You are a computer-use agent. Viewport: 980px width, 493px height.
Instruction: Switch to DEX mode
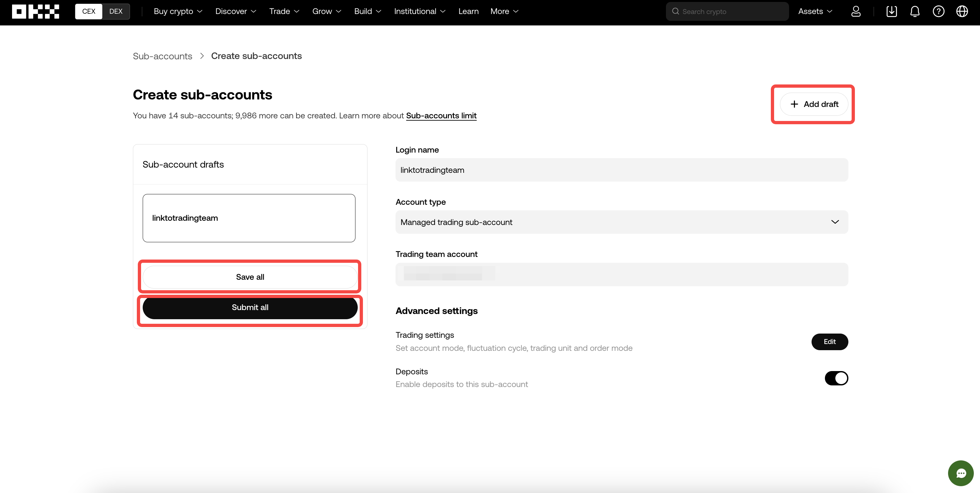tap(116, 11)
